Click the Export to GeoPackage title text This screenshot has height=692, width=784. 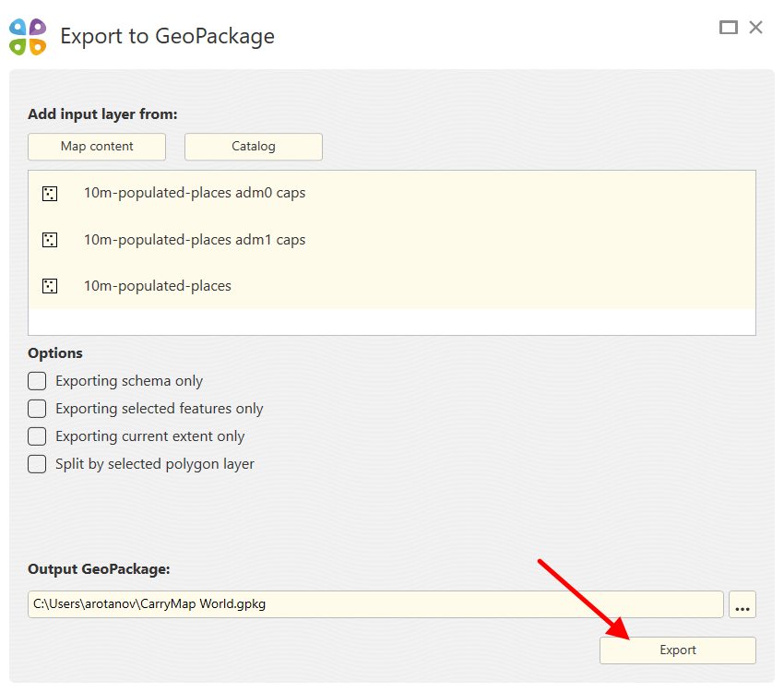pyautogui.click(x=167, y=37)
